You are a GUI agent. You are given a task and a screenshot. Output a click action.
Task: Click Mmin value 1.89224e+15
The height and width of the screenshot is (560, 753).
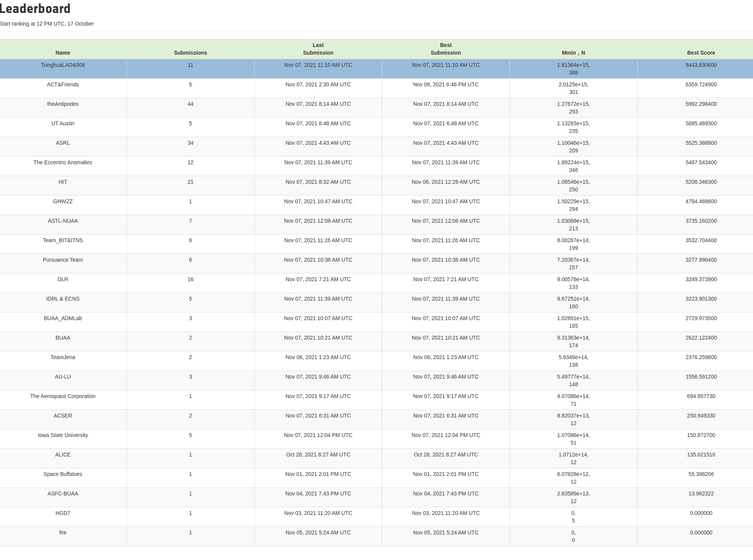[x=573, y=162]
